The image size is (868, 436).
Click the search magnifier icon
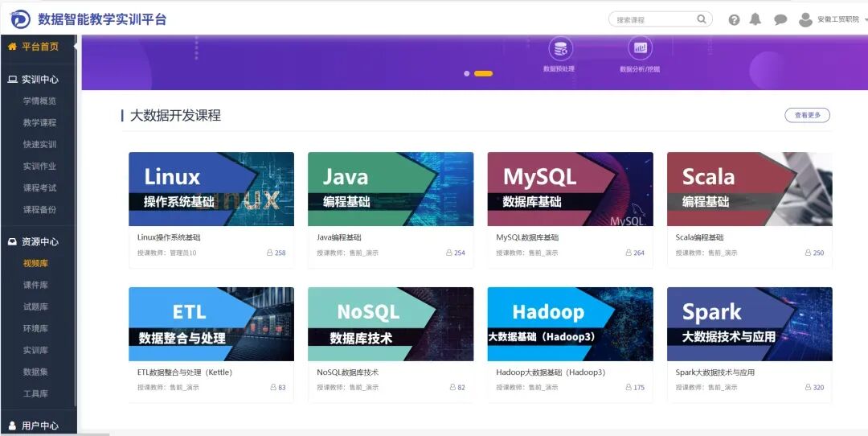pos(702,19)
